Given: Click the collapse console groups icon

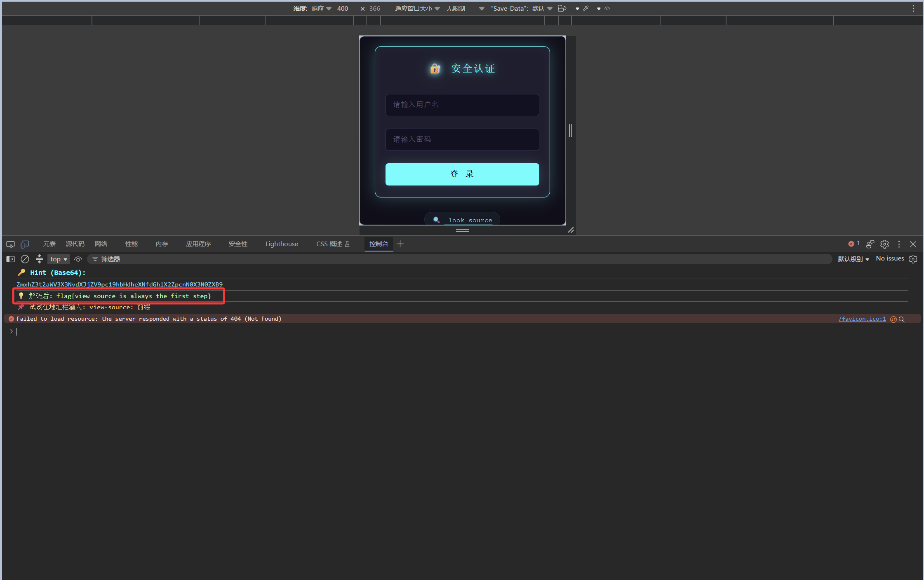Looking at the screenshot, I should (x=39, y=259).
